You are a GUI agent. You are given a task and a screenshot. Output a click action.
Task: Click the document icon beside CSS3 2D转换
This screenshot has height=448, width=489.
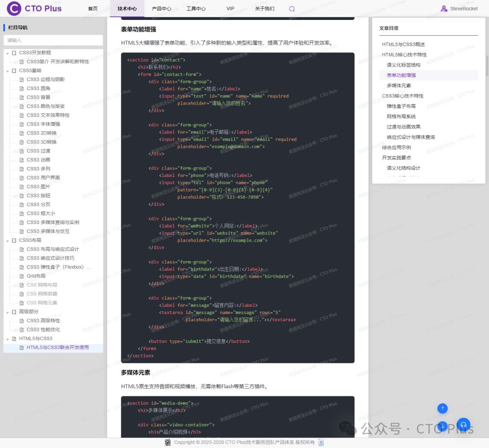click(22, 133)
